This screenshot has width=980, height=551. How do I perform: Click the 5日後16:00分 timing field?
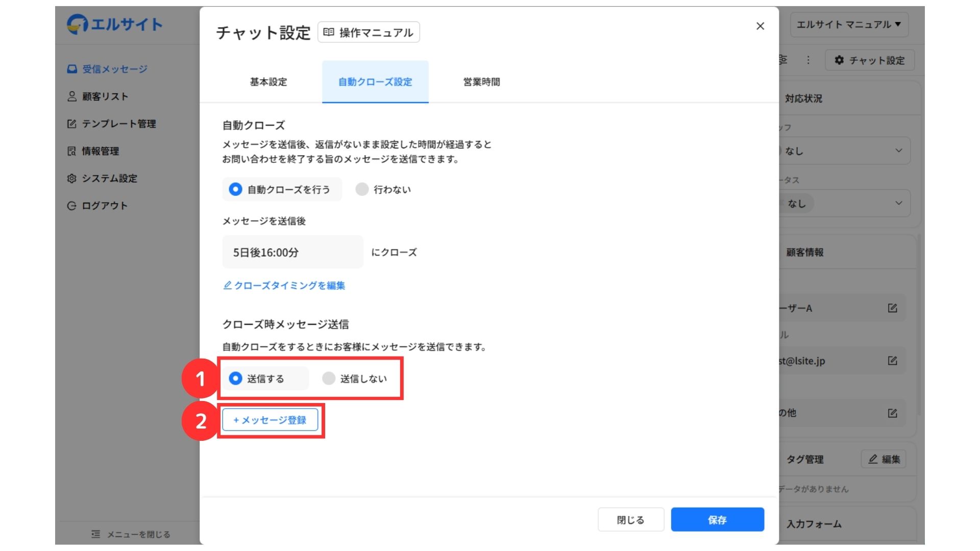292,252
